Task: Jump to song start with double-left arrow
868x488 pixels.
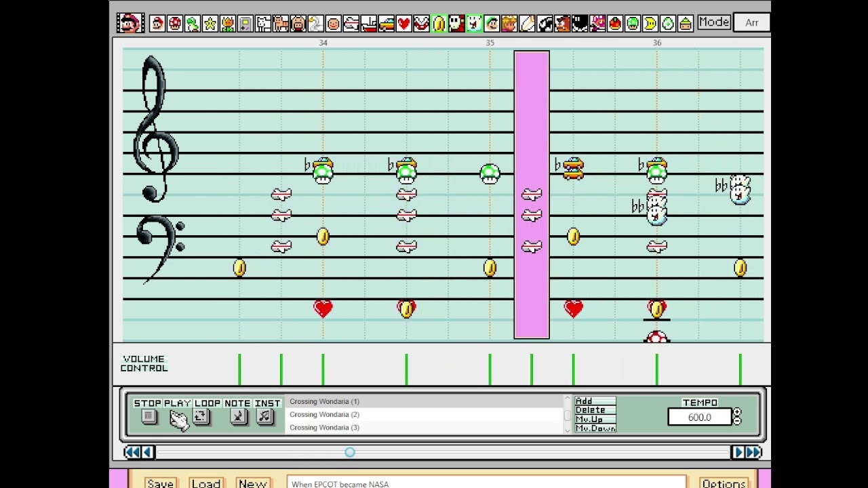Action: pos(132,452)
